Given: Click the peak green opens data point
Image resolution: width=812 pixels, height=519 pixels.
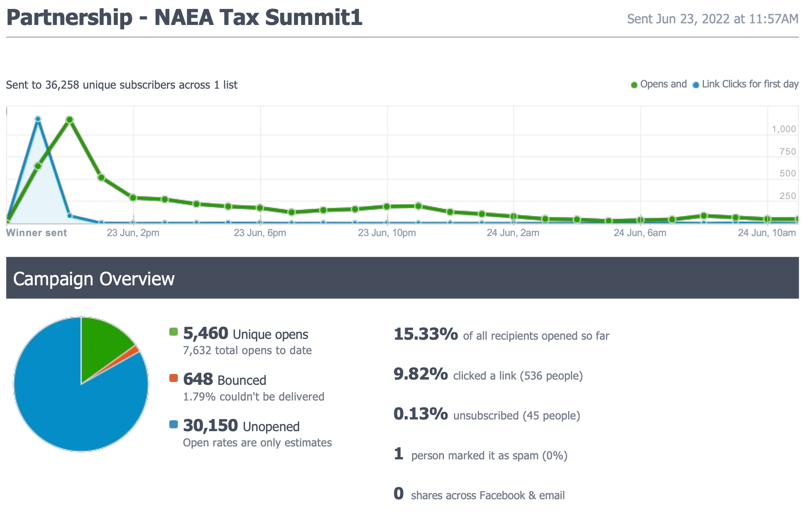Looking at the screenshot, I should coord(69,120).
